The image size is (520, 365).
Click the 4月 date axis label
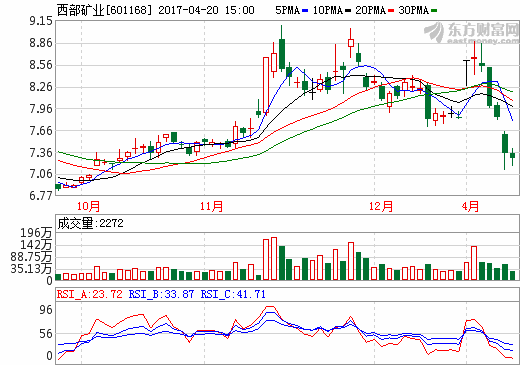[x=470, y=206]
